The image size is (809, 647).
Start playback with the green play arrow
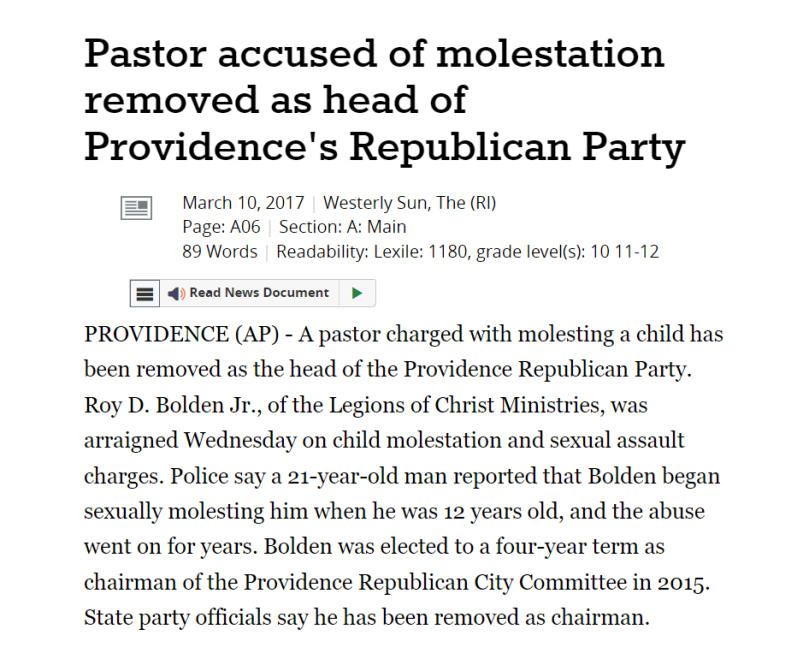point(357,293)
